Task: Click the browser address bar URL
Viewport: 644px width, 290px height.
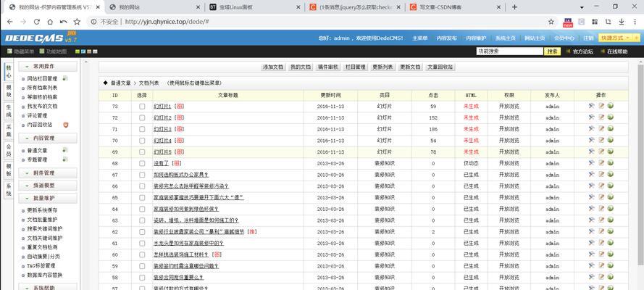Action: click(167, 22)
